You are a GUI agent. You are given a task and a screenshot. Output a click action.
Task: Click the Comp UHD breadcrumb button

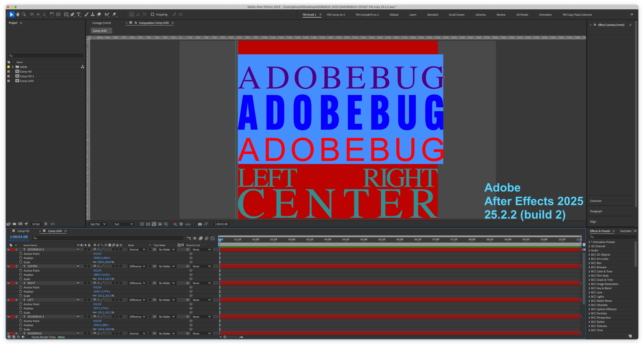100,31
